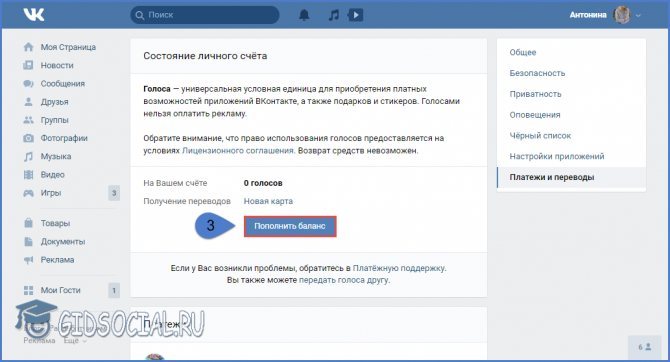Open the Лицензионного соглашения link
Screen dimensions: 670x362
[238, 150]
